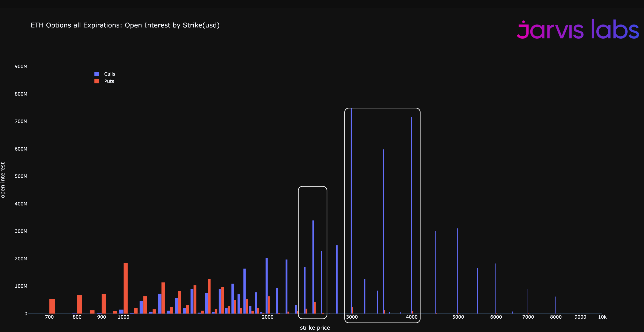Click the blue Calls color swatch
Screen dimensions: 644x332
click(97, 74)
